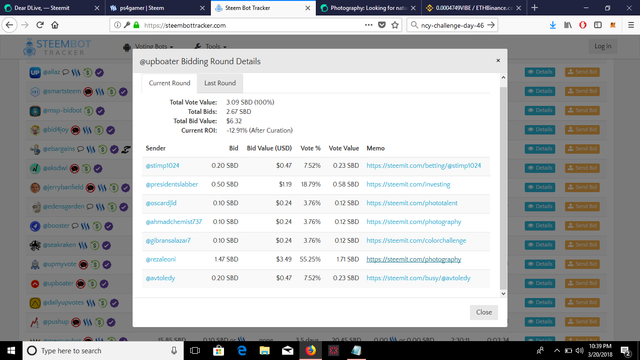Open the @jerrybanfield bot link

click(x=63, y=187)
